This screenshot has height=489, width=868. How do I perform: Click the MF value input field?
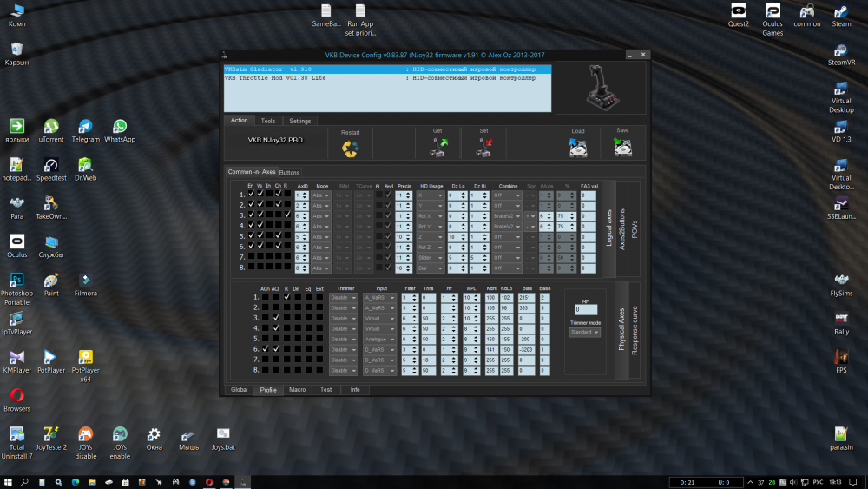click(585, 309)
